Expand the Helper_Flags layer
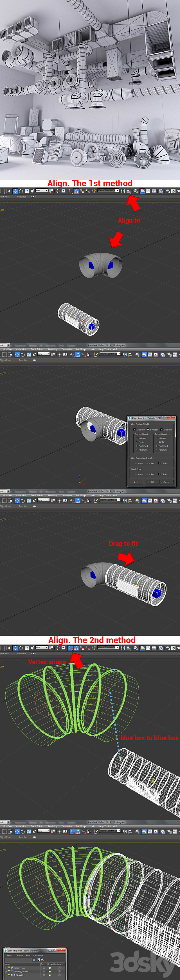This screenshot has height=980, width=180. point(6,968)
